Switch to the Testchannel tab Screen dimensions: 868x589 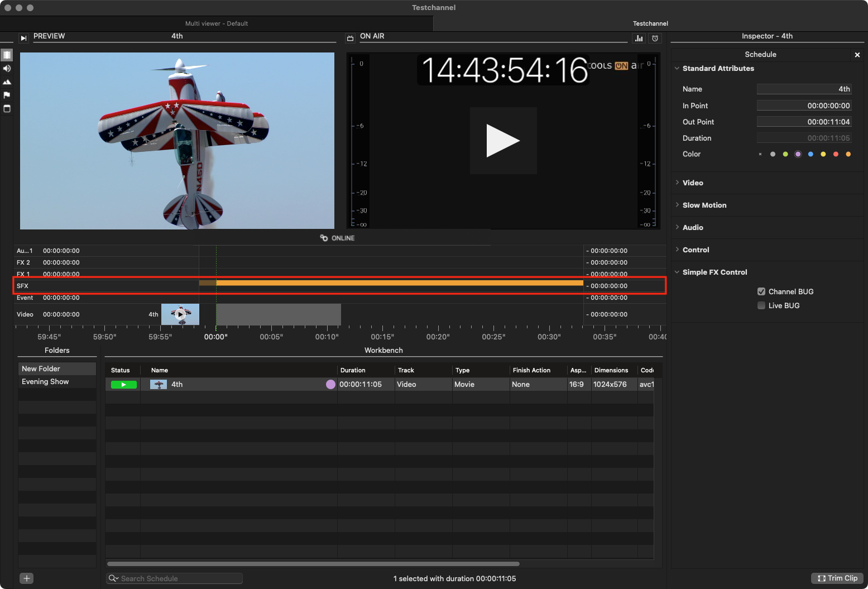pyautogui.click(x=650, y=23)
